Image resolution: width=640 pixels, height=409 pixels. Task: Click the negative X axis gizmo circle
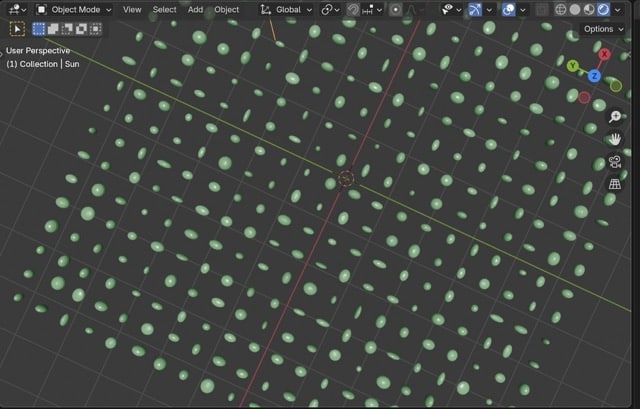coord(584,97)
